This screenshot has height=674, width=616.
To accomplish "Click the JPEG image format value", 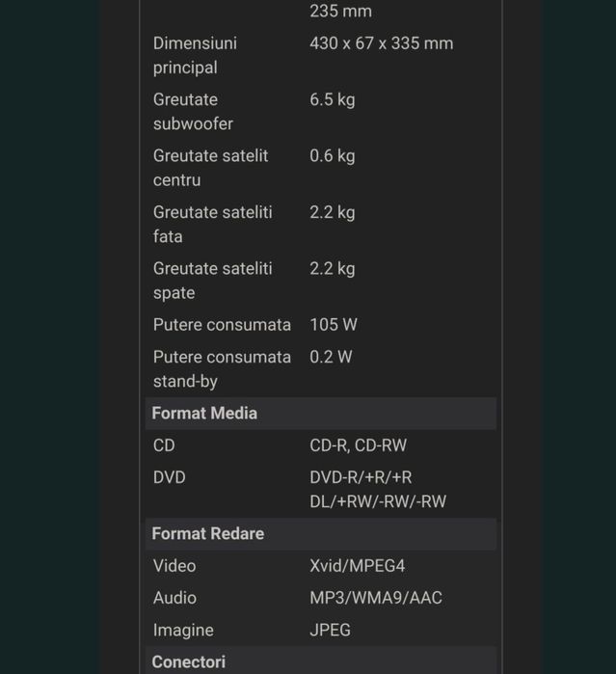I will point(330,630).
